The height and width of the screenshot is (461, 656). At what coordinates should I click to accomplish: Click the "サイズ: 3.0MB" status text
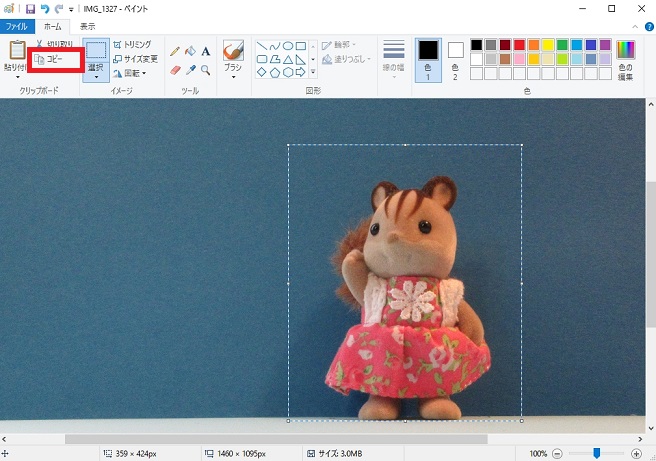click(x=340, y=453)
